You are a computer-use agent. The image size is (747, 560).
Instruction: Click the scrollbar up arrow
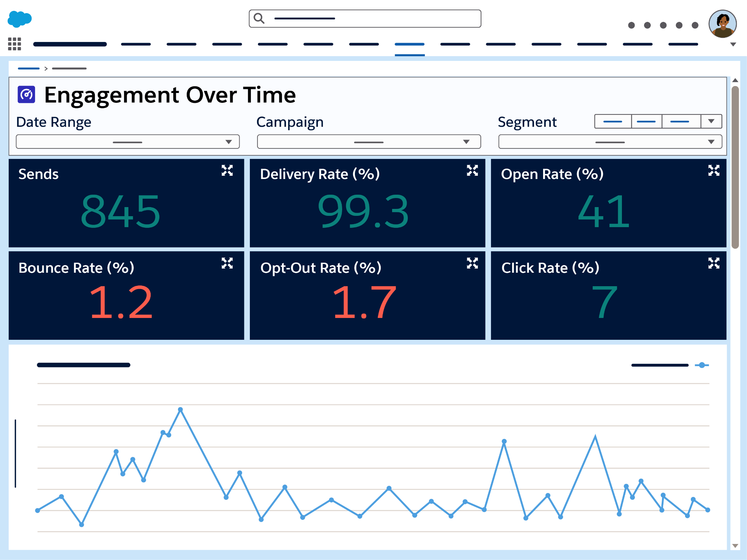[735, 80]
